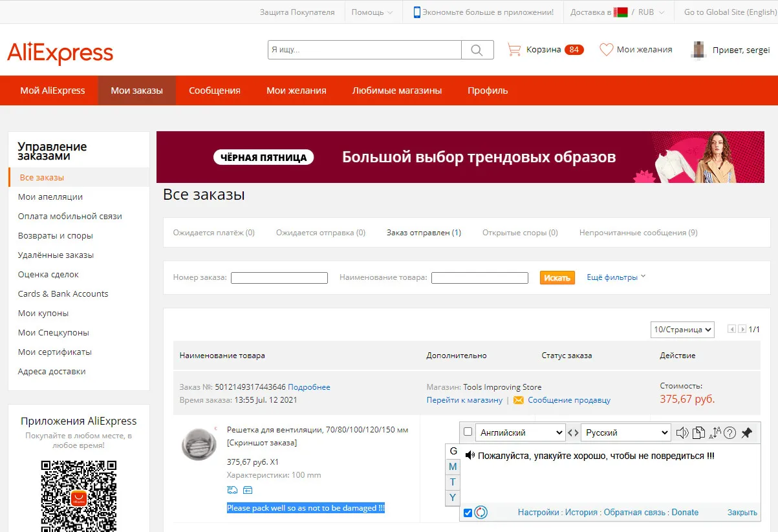Click the circular refresh icon in translator footer
Screen dimensions: 778x532
point(481,513)
